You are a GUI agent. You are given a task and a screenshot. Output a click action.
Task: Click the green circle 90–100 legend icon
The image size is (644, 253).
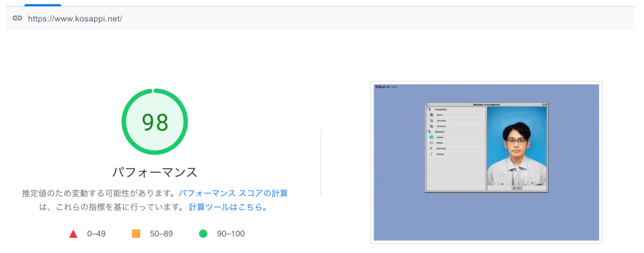coord(203,234)
